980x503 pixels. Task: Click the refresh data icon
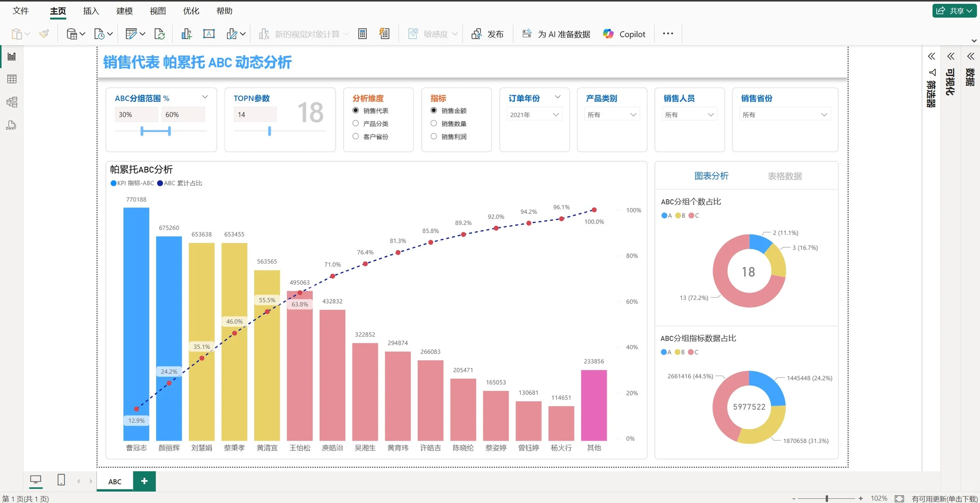tap(160, 33)
